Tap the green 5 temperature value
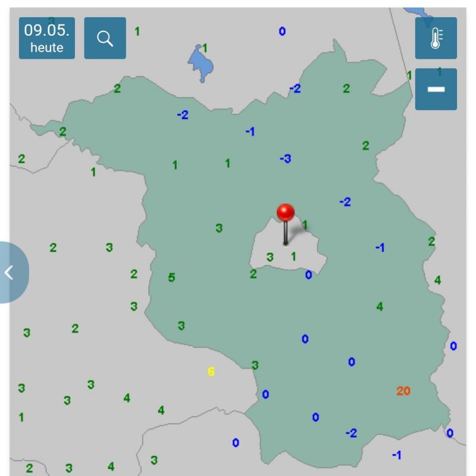Screen dimensions: 476x476 [171, 277]
